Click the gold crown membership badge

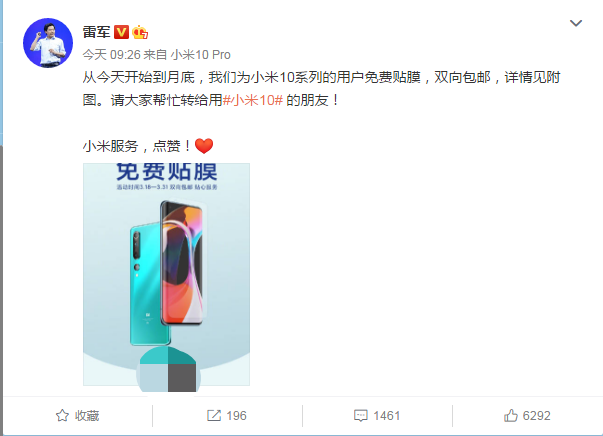click(x=140, y=32)
